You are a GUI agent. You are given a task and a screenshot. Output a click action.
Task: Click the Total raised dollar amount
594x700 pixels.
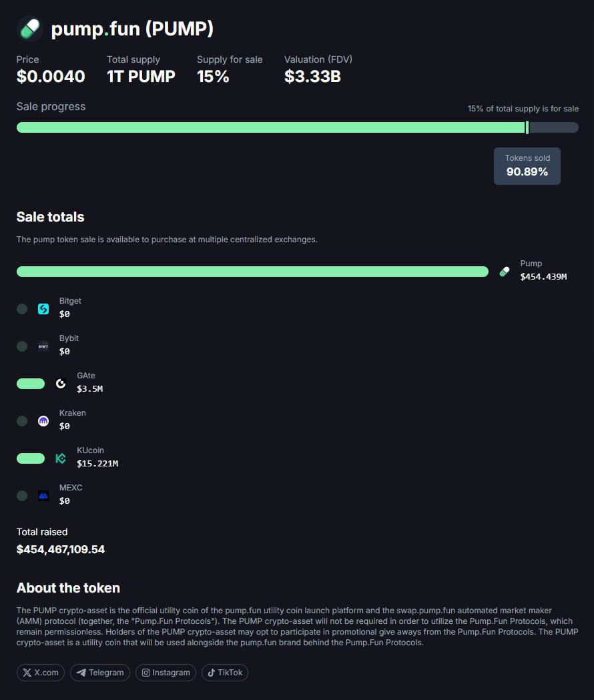(61, 549)
